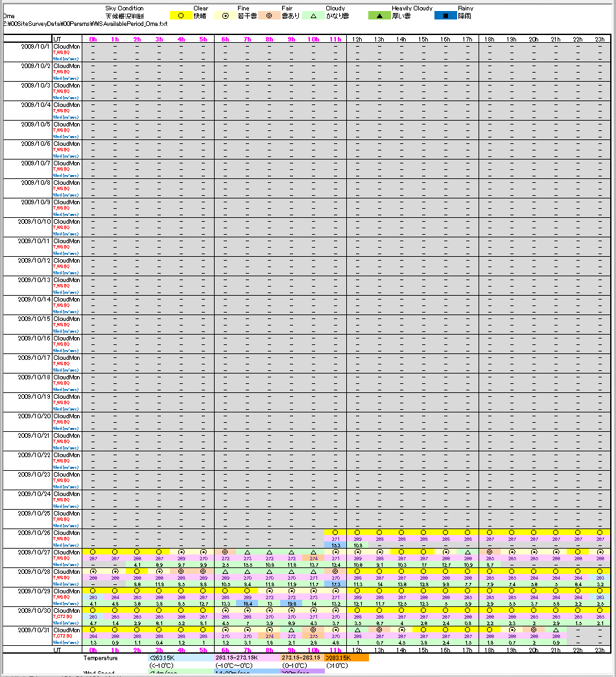The height and width of the screenshot is (677, 616).
Task: Click the Rainy blue square legend icon
Action: click(x=445, y=15)
